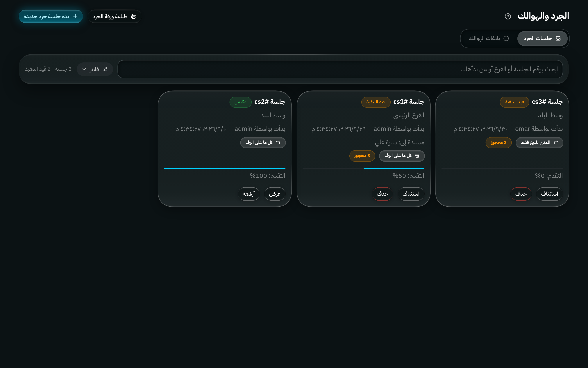Click the cs2 full progress bar
Viewport: 588px width, 368px height.
[x=225, y=168]
